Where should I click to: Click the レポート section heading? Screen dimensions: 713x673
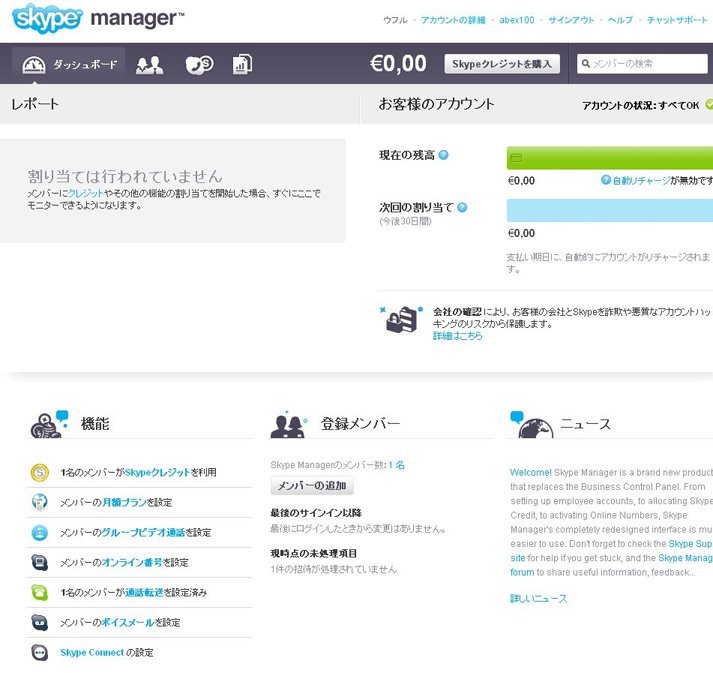coord(35,104)
